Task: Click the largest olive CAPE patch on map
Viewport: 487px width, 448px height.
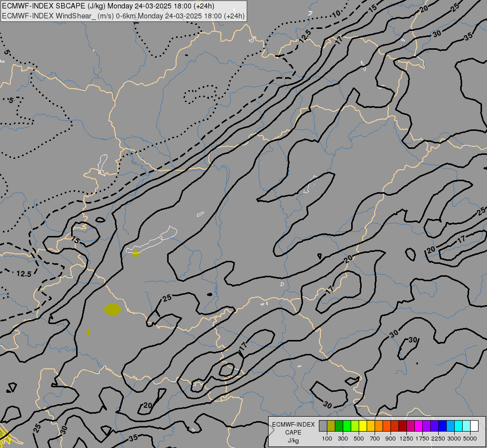Action: click(x=112, y=310)
